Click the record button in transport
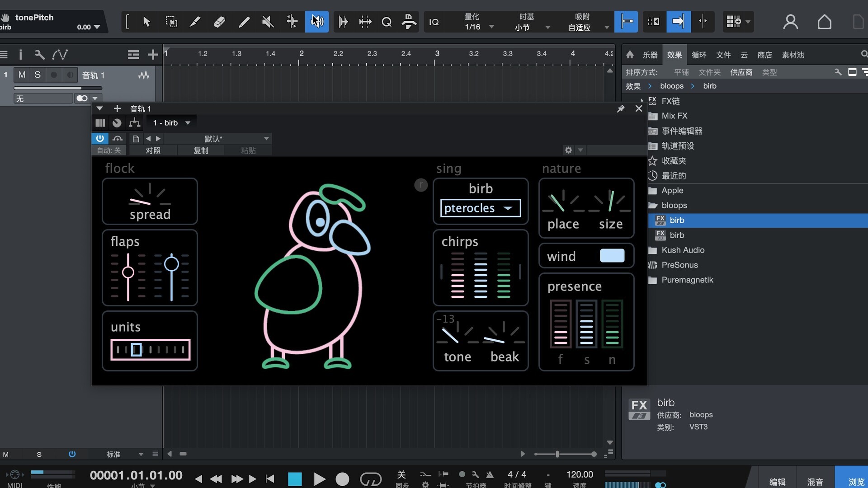868x488 pixels. point(343,479)
